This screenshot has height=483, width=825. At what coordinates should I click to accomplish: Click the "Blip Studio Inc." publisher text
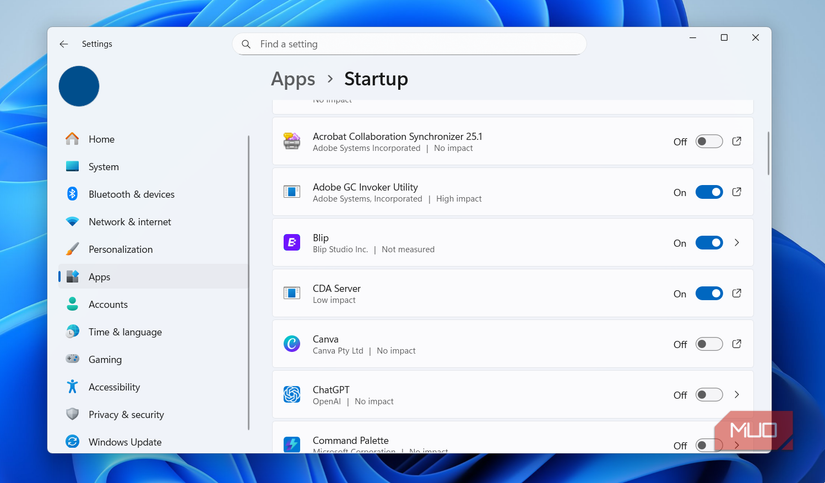(x=340, y=249)
